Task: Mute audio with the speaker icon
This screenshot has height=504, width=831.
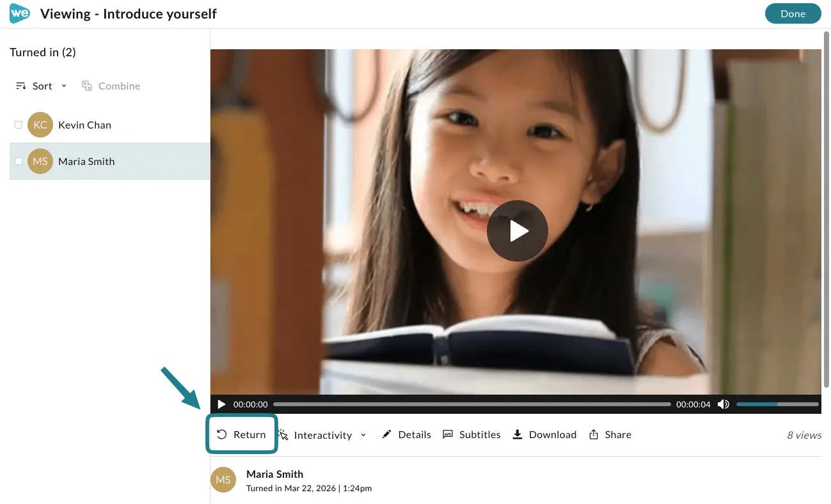Action: (724, 404)
